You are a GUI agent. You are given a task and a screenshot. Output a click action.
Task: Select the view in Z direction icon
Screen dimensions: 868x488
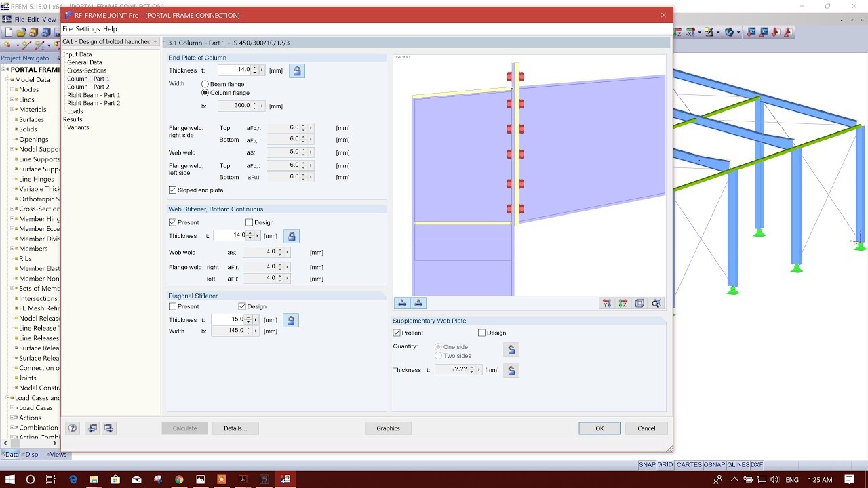pos(623,303)
